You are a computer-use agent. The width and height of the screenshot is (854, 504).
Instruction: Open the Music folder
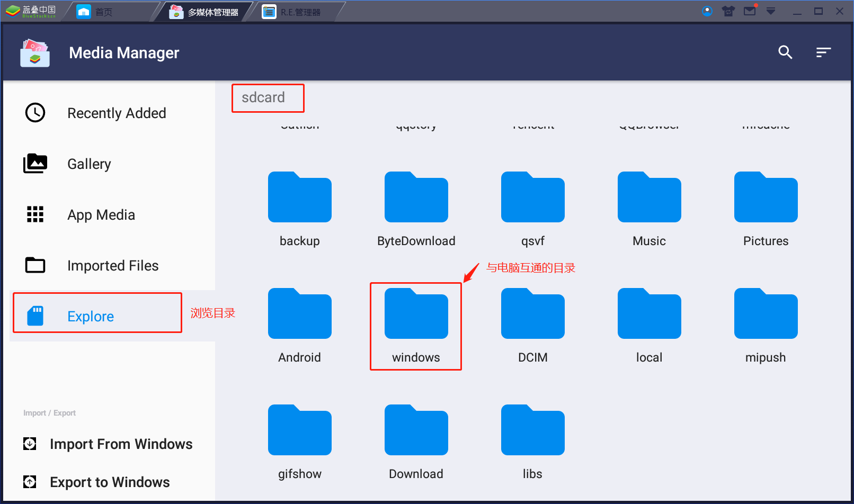pos(649,209)
